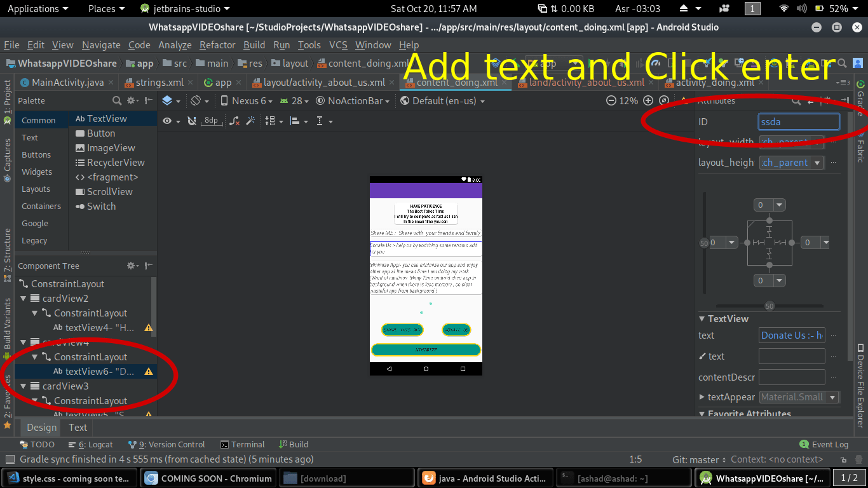Screen dimensions: 868x488
Task: Open the Event Log
Action: click(824, 444)
